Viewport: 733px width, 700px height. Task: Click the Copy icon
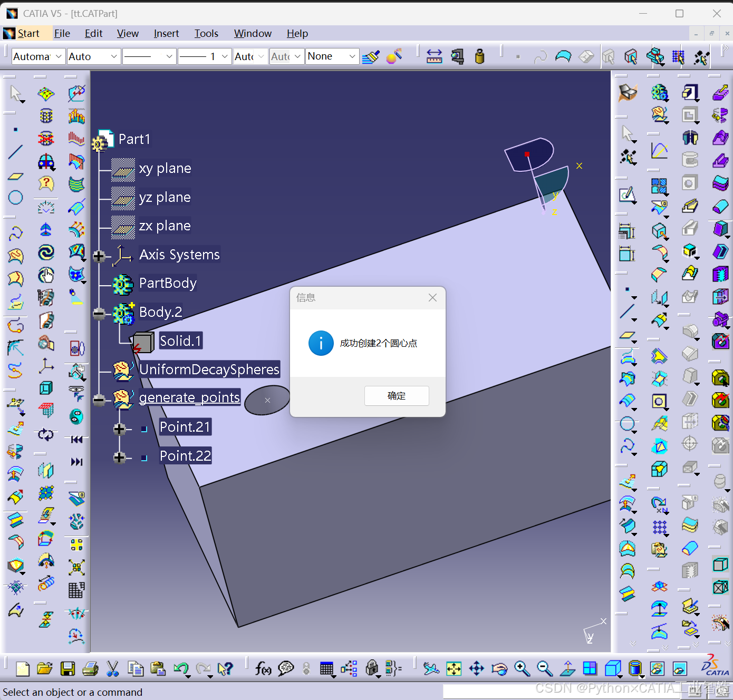point(136,669)
